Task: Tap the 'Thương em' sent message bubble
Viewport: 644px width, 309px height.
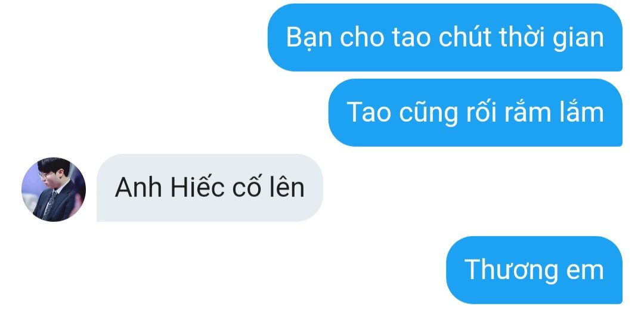Action: [x=534, y=270]
